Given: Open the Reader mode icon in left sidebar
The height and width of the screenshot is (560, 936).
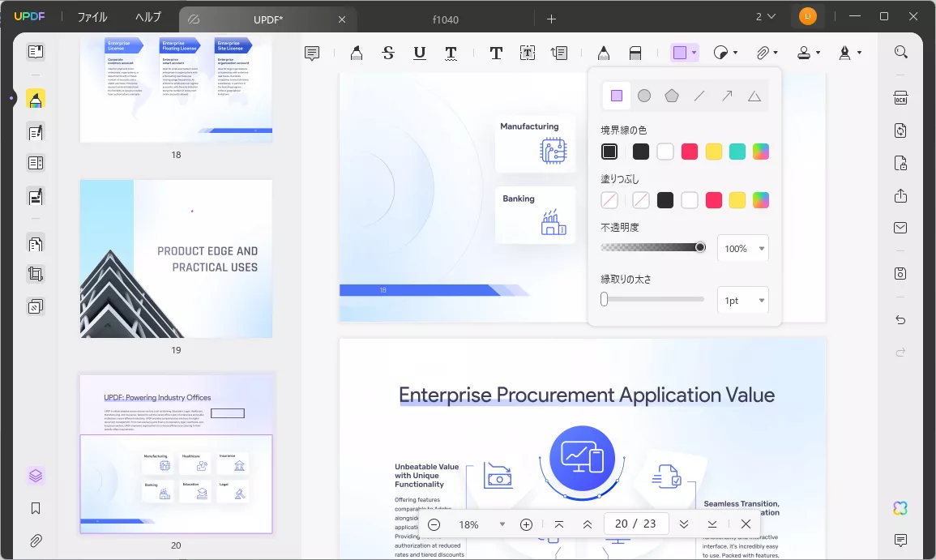Looking at the screenshot, I should pos(35,52).
